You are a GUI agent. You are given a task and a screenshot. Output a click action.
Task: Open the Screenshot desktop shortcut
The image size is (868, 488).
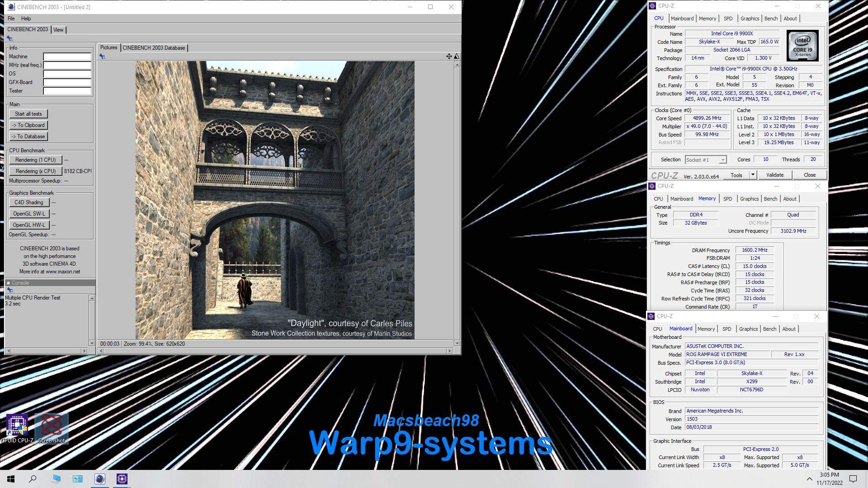coord(52,428)
